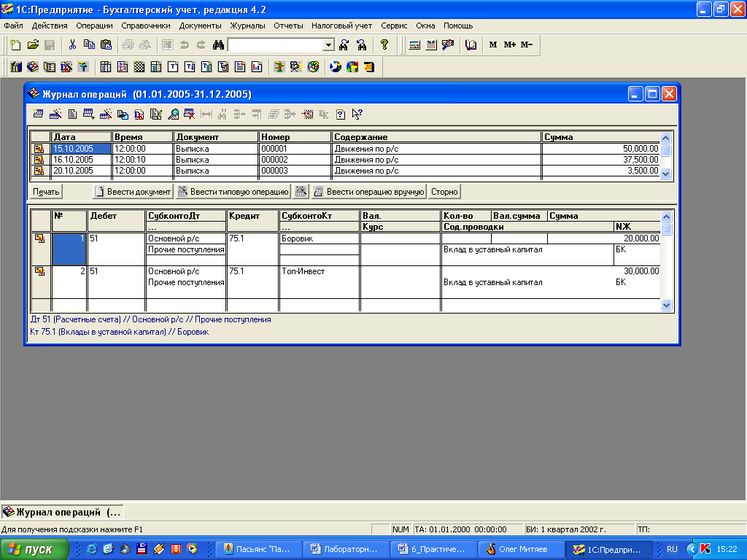Click the new row icon in journal toolbar
This screenshot has width=747, height=560.
pos(38,114)
